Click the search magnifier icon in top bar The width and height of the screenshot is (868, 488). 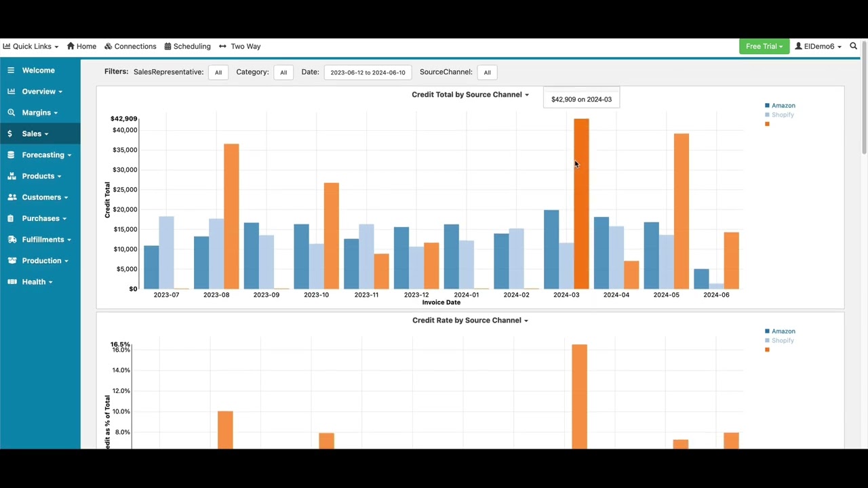point(853,46)
